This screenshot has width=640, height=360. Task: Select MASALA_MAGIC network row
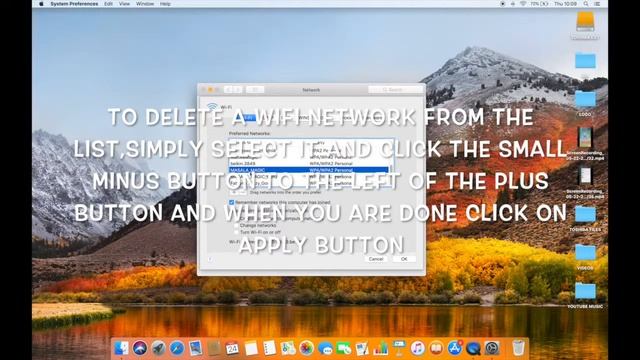309,170
